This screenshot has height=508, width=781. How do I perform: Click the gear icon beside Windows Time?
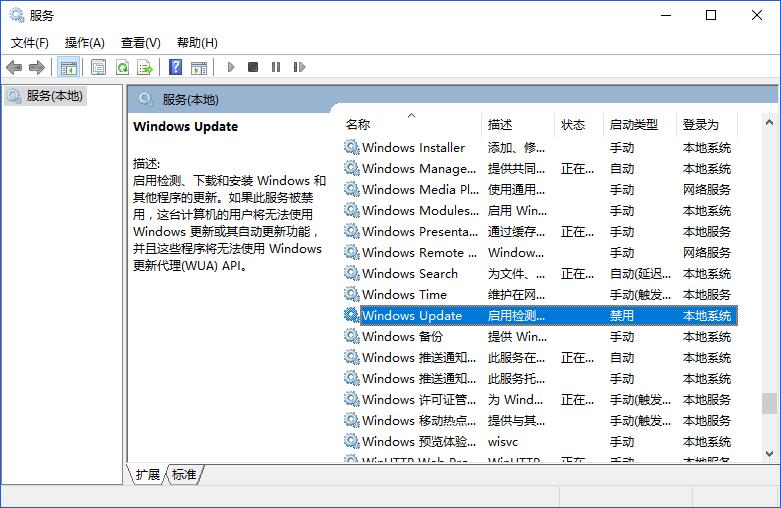pyautogui.click(x=352, y=294)
